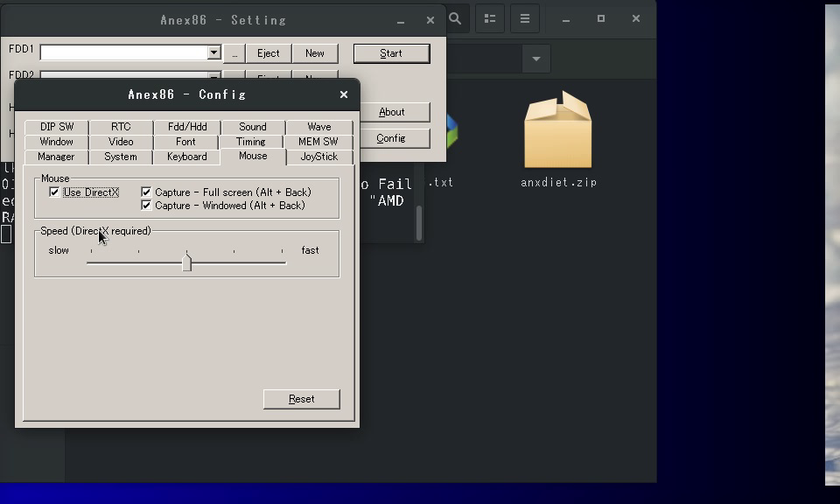Select the Sound tab

coord(253,127)
